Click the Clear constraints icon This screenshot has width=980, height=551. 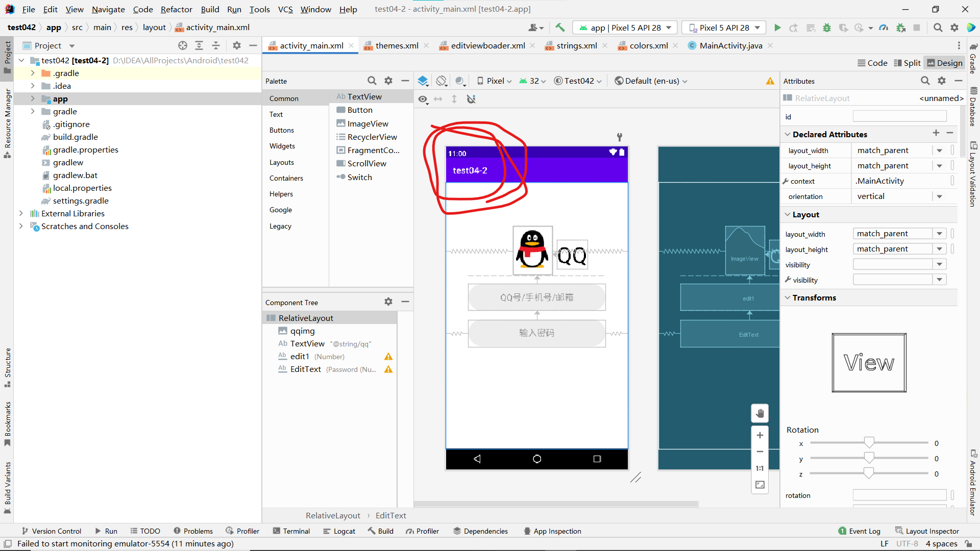click(x=471, y=99)
